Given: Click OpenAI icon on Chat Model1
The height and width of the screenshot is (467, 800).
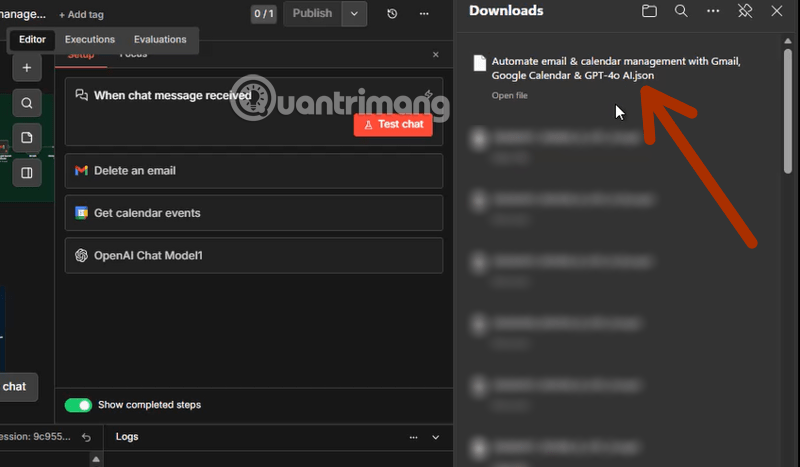Looking at the screenshot, I should pos(81,255).
